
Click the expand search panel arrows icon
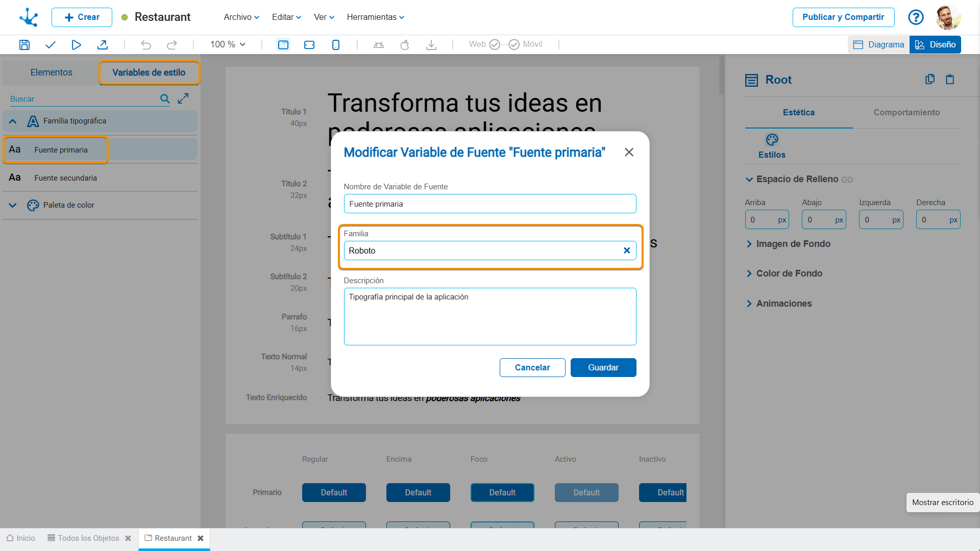[183, 98]
